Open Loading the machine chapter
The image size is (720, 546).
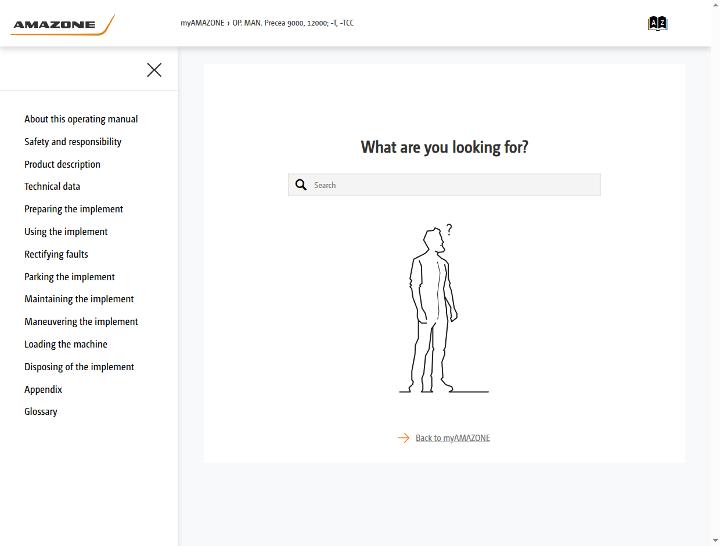(66, 344)
